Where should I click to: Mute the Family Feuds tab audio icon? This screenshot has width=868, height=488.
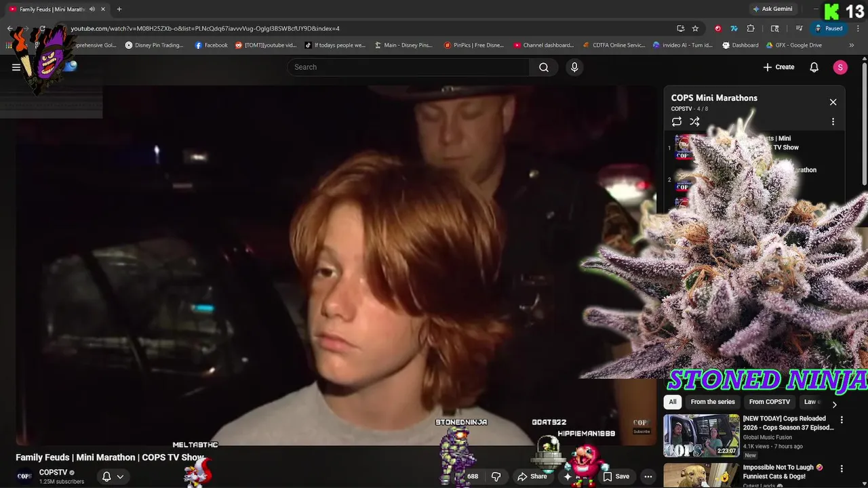click(92, 9)
